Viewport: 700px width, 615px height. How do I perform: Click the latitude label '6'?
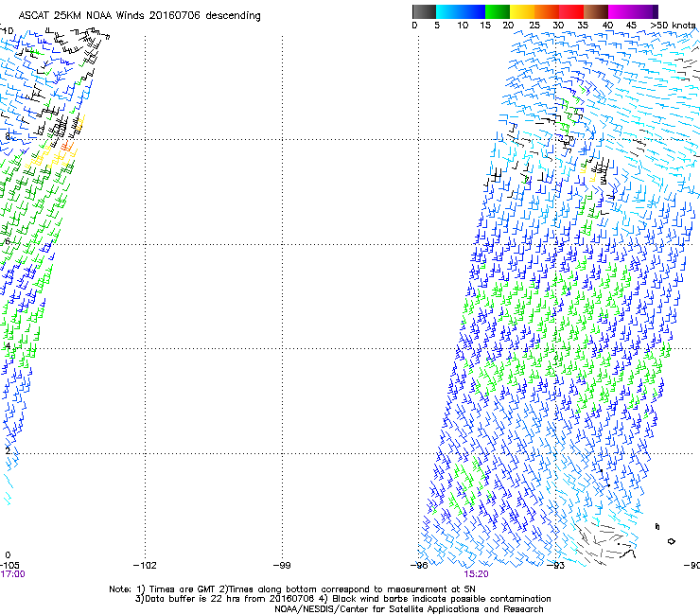(x=8, y=241)
